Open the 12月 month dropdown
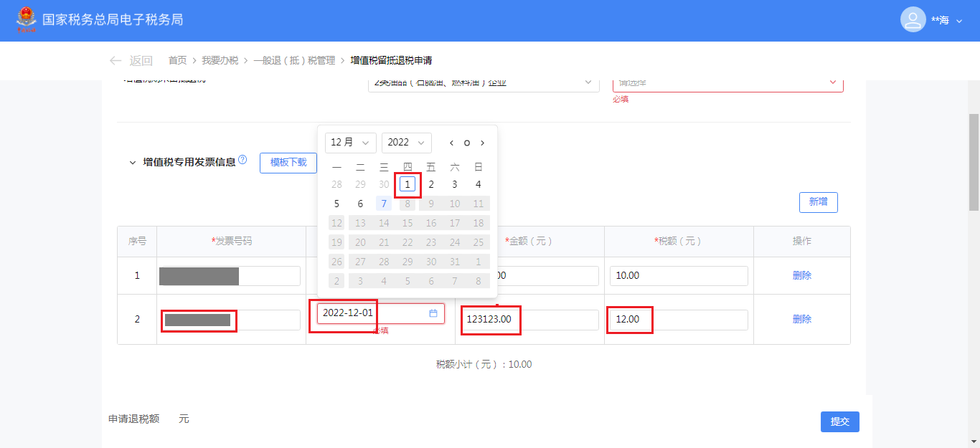The width and height of the screenshot is (980, 448). pyautogui.click(x=350, y=143)
